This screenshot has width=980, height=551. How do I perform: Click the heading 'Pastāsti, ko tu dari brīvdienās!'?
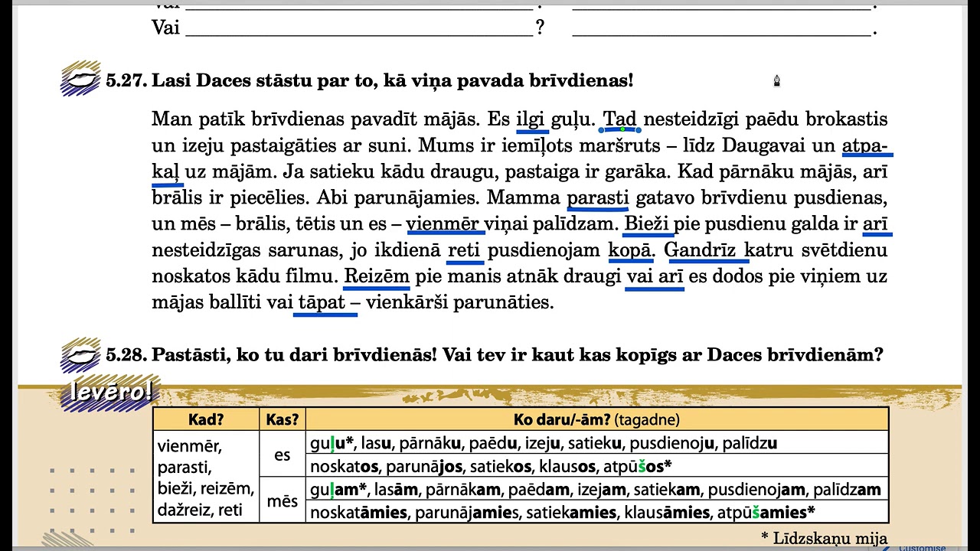[x=295, y=355]
